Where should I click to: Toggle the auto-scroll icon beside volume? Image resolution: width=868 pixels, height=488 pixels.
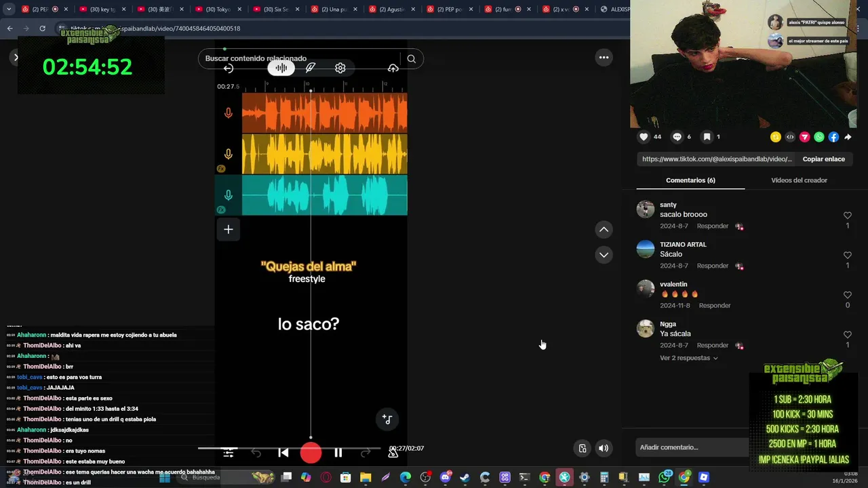(x=582, y=448)
